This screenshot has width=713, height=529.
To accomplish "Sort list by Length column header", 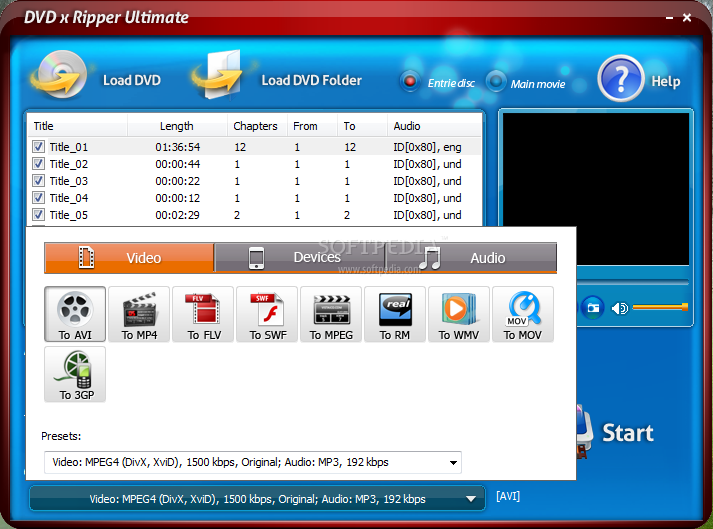I will [x=177, y=126].
